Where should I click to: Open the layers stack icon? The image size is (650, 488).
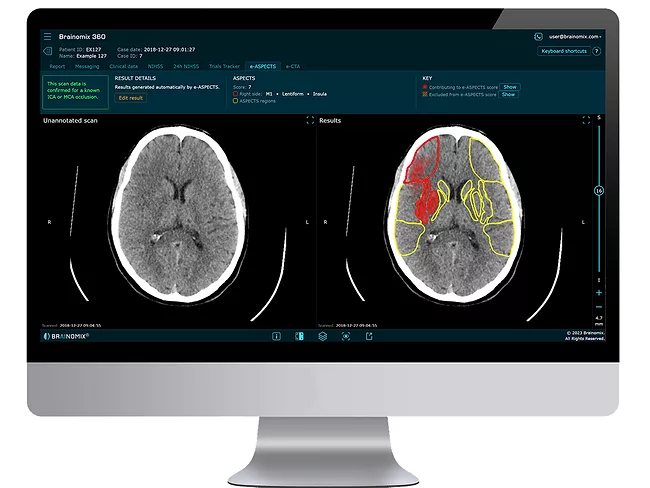point(323,336)
